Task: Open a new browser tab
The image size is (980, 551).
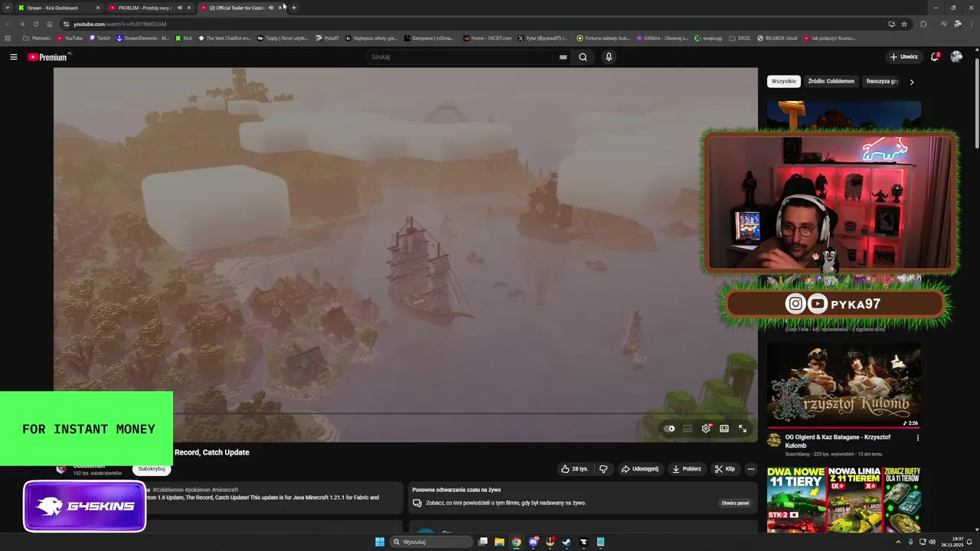Action: tap(294, 8)
